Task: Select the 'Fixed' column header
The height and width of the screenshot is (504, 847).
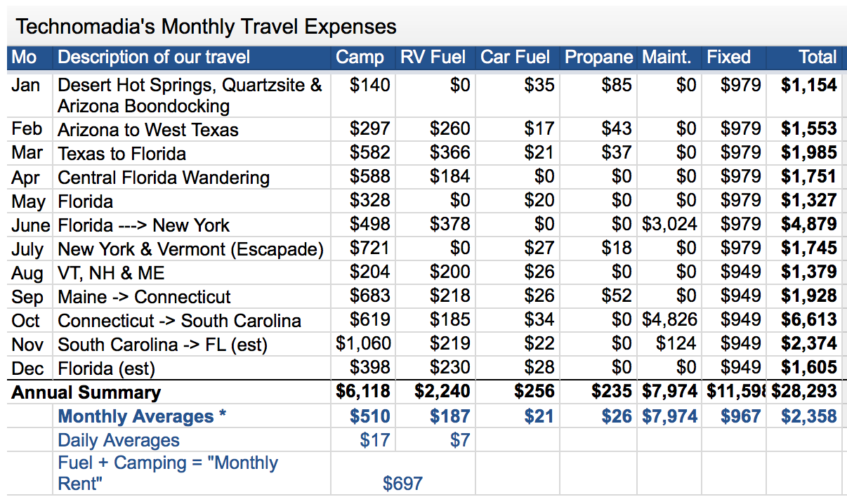Action: (x=728, y=58)
